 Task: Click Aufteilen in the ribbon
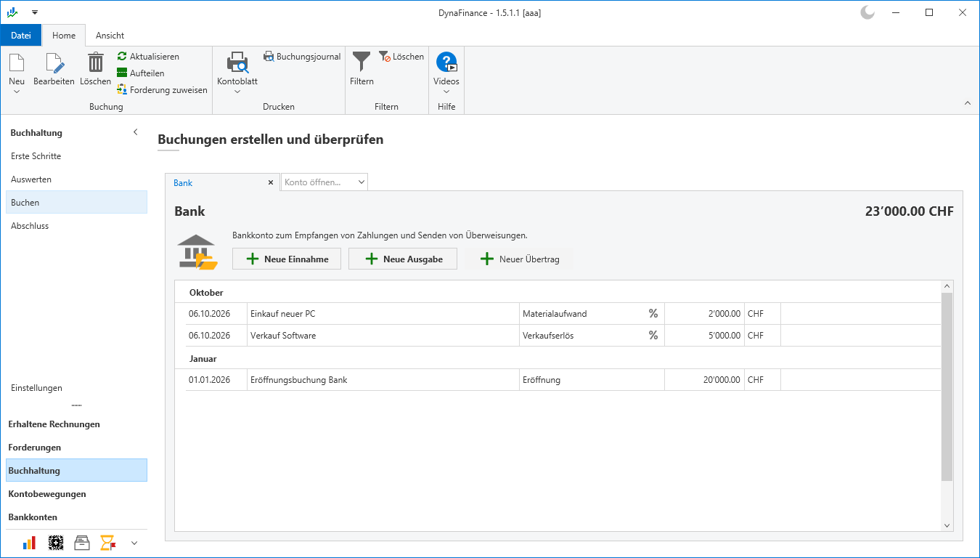click(141, 73)
